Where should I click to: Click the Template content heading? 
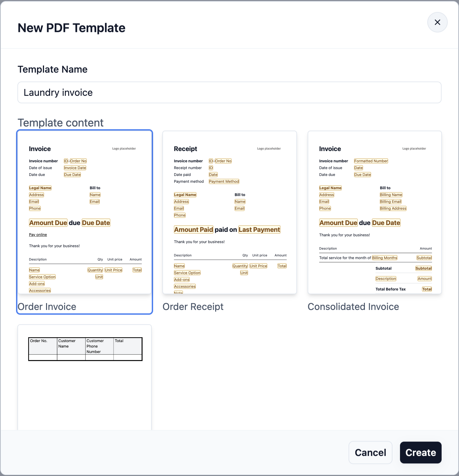61,123
